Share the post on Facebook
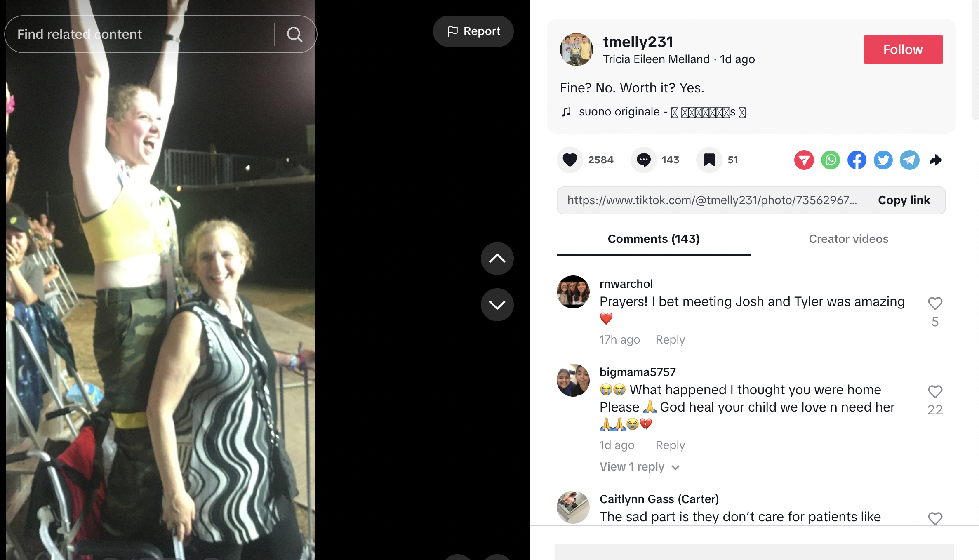Viewport: 979px width, 560px height. [x=857, y=160]
